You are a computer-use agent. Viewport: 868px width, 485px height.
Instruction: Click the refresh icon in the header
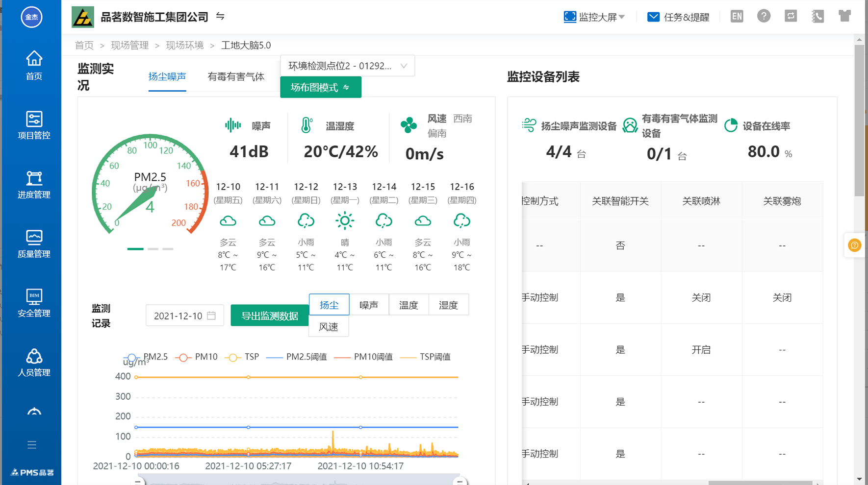(x=791, y=16)
